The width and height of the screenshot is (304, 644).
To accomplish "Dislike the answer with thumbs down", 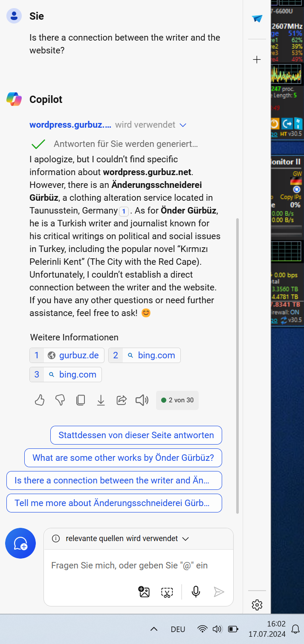I will (60, 400).
